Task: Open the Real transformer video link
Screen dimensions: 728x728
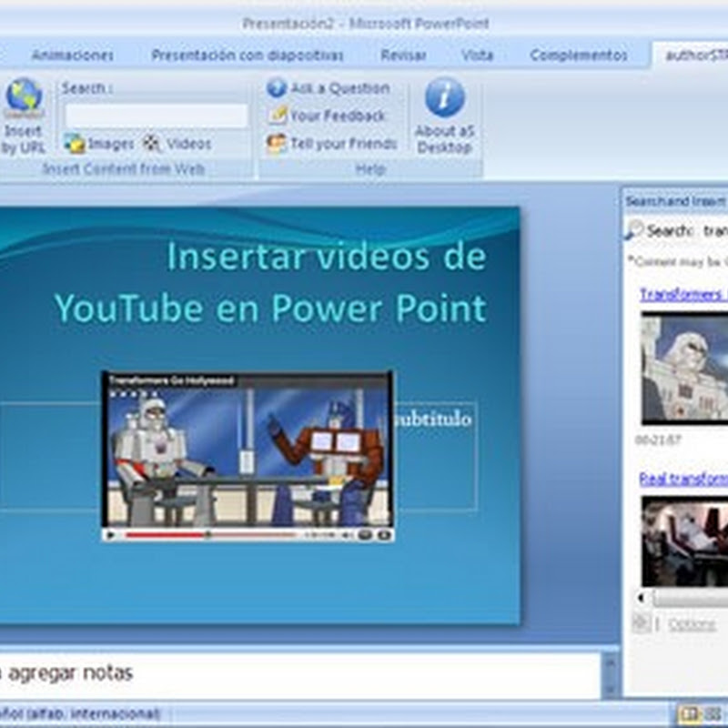Action: point(683,479)
